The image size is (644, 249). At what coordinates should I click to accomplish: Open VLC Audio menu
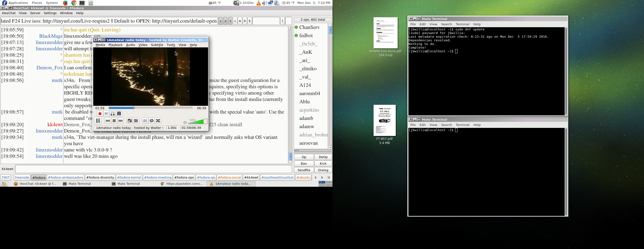tap(130, 45)
